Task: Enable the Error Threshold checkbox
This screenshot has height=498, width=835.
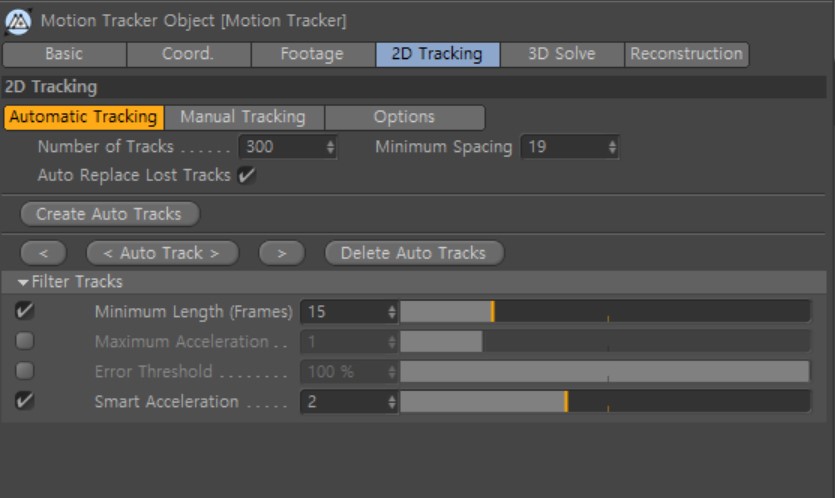Action: click(24, 371)
